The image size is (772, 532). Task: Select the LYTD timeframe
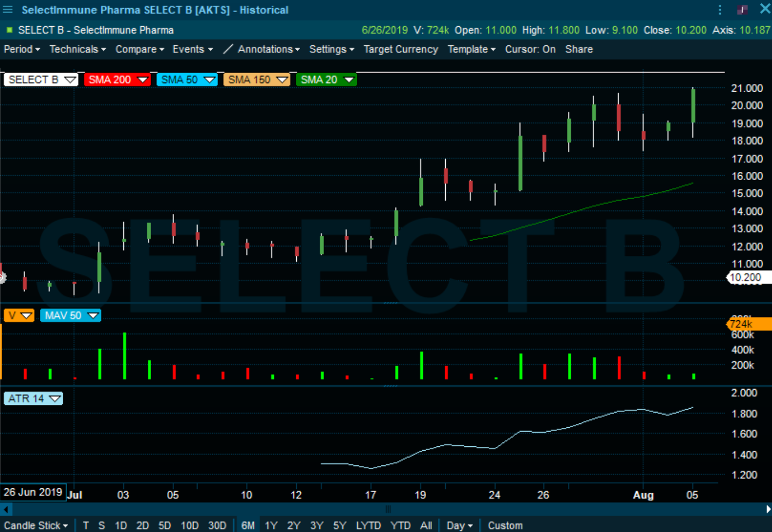368,525
